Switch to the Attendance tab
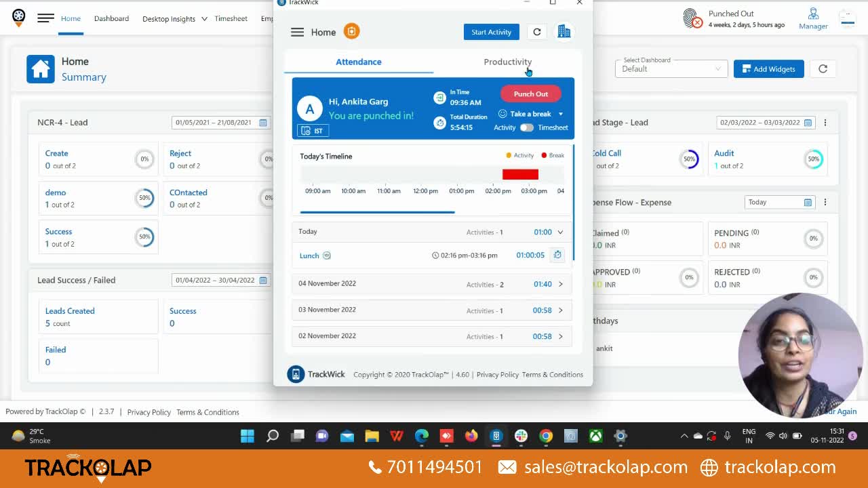 [359, 62]
